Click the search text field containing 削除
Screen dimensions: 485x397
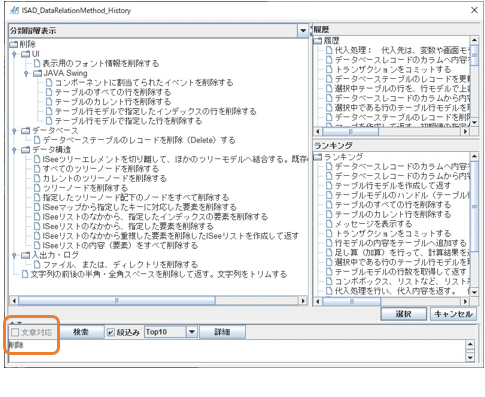pyautogui.click(x=237, y=351)
